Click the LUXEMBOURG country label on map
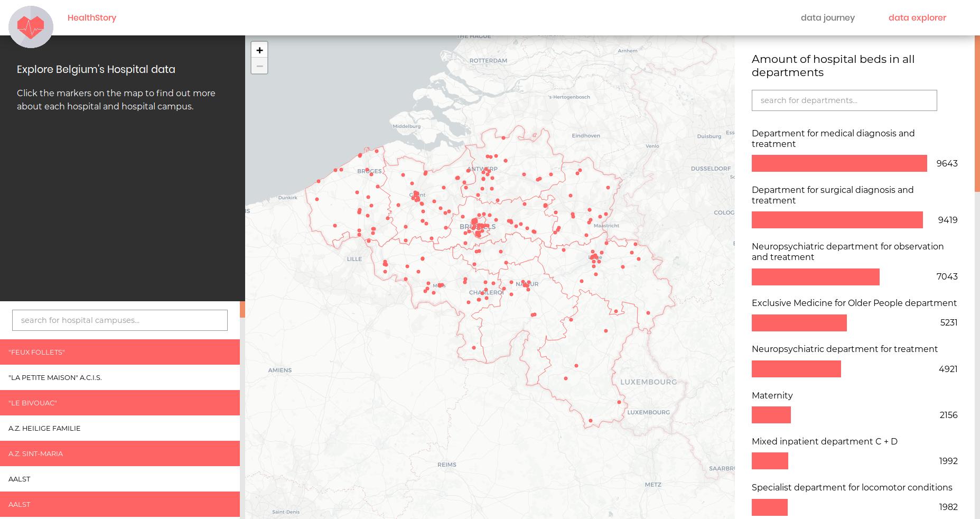The image size is (980, 519). [648, 382]
